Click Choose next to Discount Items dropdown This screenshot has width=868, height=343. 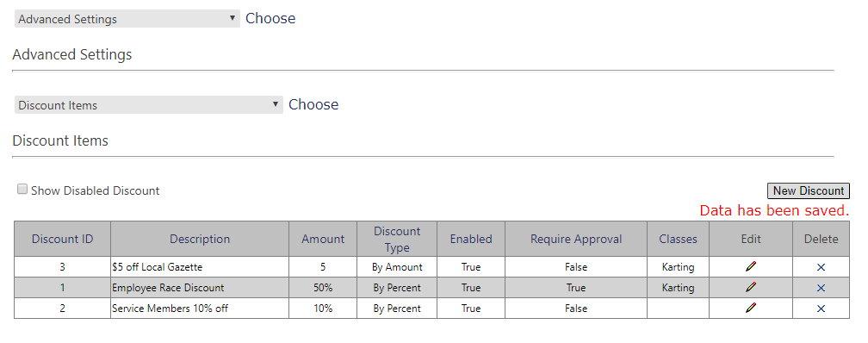point(313,105)
